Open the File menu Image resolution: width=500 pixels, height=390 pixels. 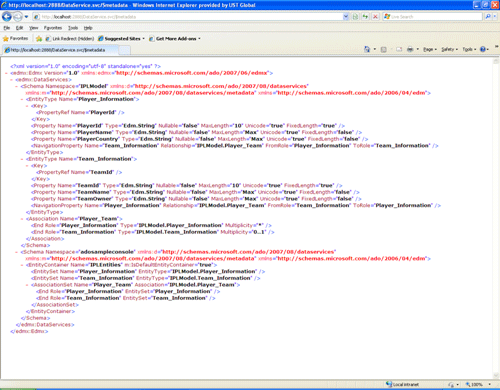click(7, 28)
